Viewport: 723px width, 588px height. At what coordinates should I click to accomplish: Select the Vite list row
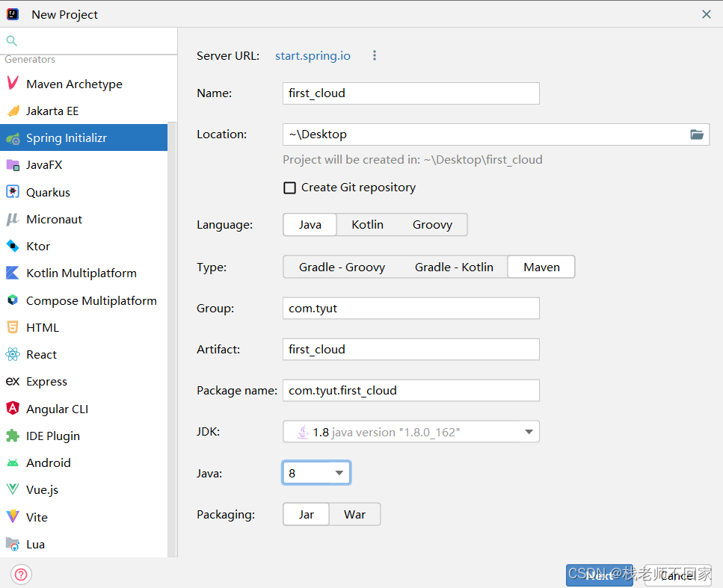84,517
